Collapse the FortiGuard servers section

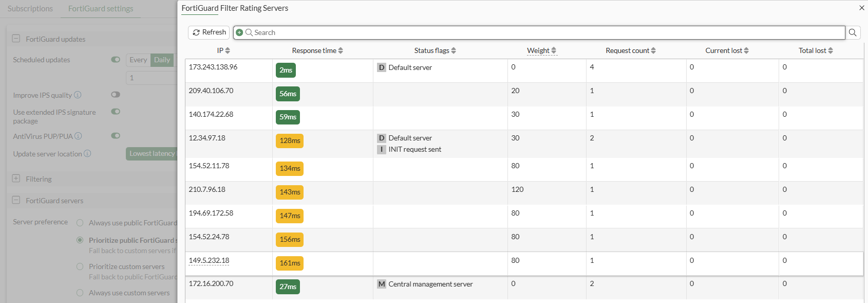tap(16, 200)
